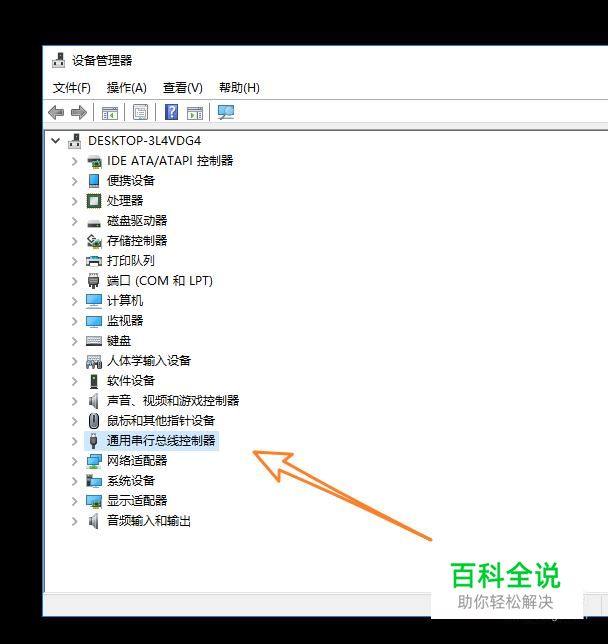Click the IDE ATA/ATAPI 控制器 icon
The image size is (608, 644).
(94, 161)
